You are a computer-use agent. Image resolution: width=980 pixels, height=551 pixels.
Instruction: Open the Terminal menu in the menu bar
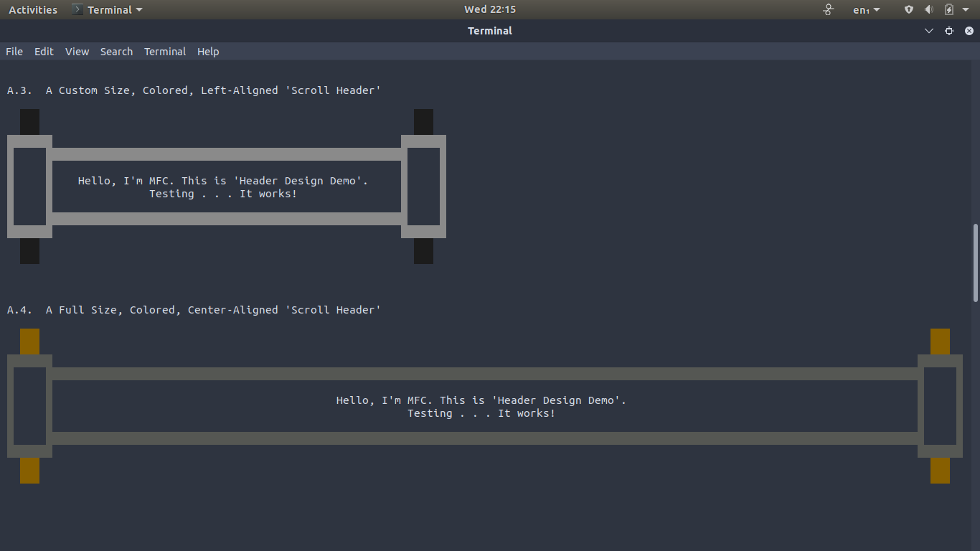click(x=164, y=51)
